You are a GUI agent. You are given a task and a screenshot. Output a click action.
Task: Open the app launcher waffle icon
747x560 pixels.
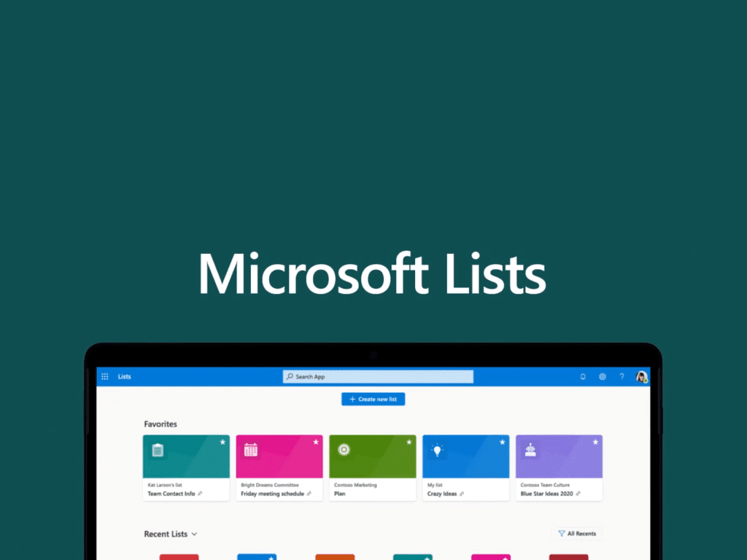105,377
